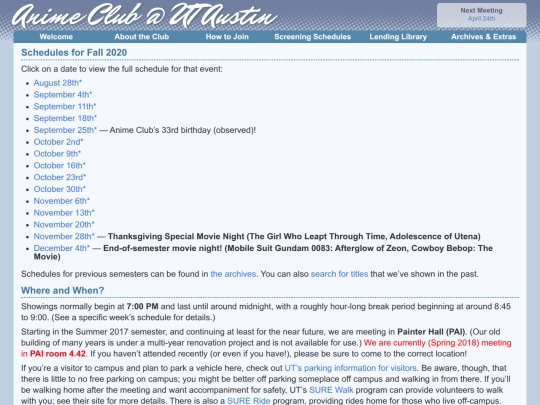Open the November 13th schedule
The image size is (540, 405).
tap(64, 213)
